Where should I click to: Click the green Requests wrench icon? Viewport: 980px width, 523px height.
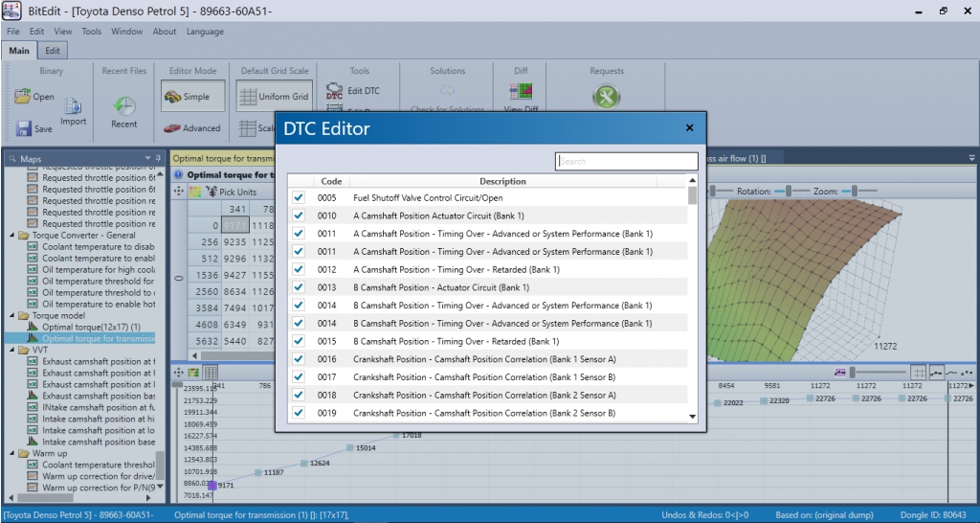[606, 97]
